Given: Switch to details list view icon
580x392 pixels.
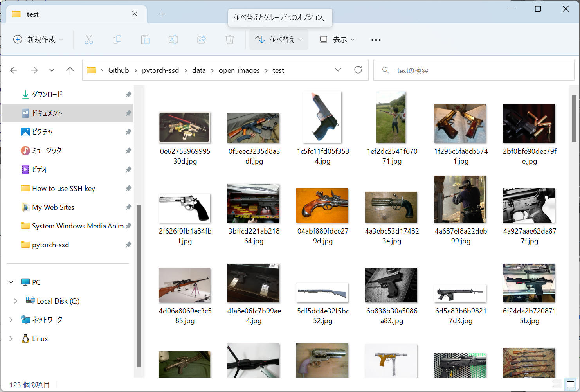Looking at the screenshot, I should click(557, 384).
